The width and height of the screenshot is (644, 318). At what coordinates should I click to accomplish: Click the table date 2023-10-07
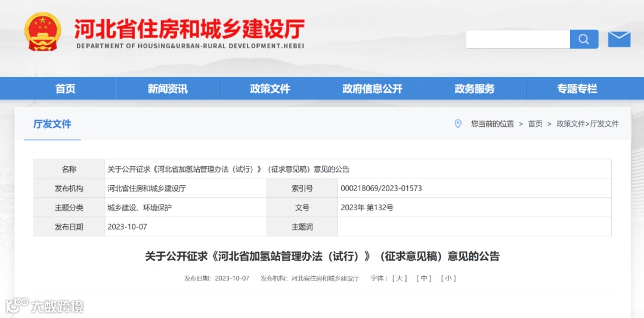coord(127,226)
